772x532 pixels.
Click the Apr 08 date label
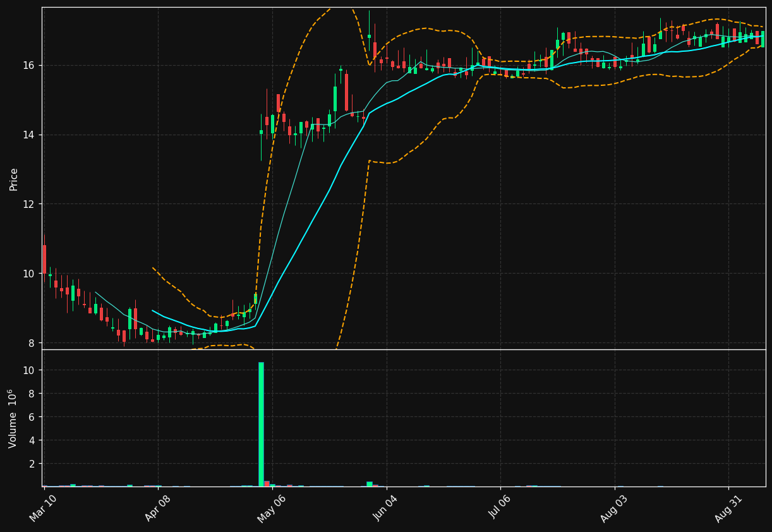pyautogui.click(x=158, y=508)
